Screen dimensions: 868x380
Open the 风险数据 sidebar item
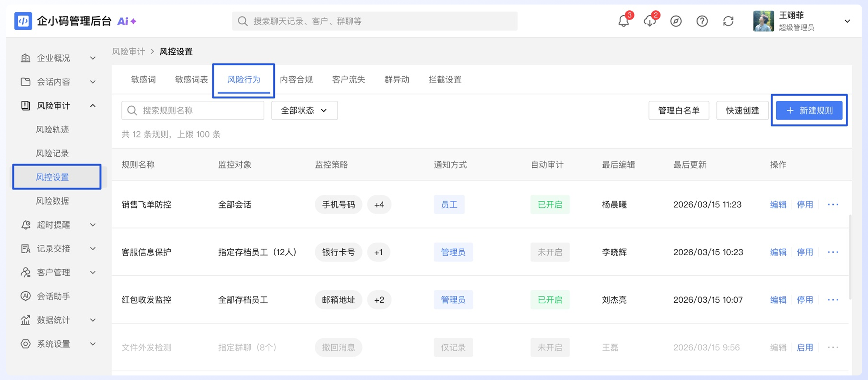(x=52, y=201)
